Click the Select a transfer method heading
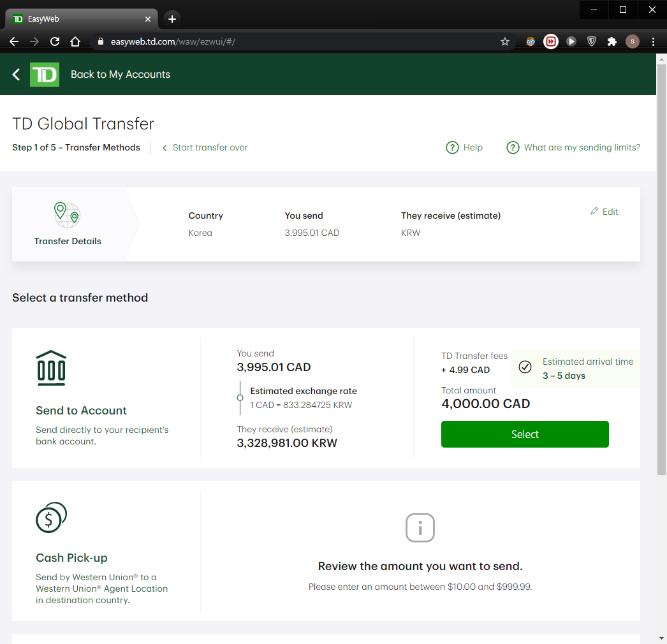The width and height of the screenshot is (667, 644). coord(80,298)
